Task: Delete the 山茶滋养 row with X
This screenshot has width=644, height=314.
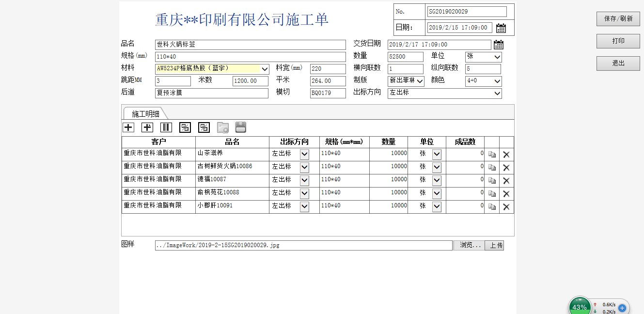Action: [506, 155]
